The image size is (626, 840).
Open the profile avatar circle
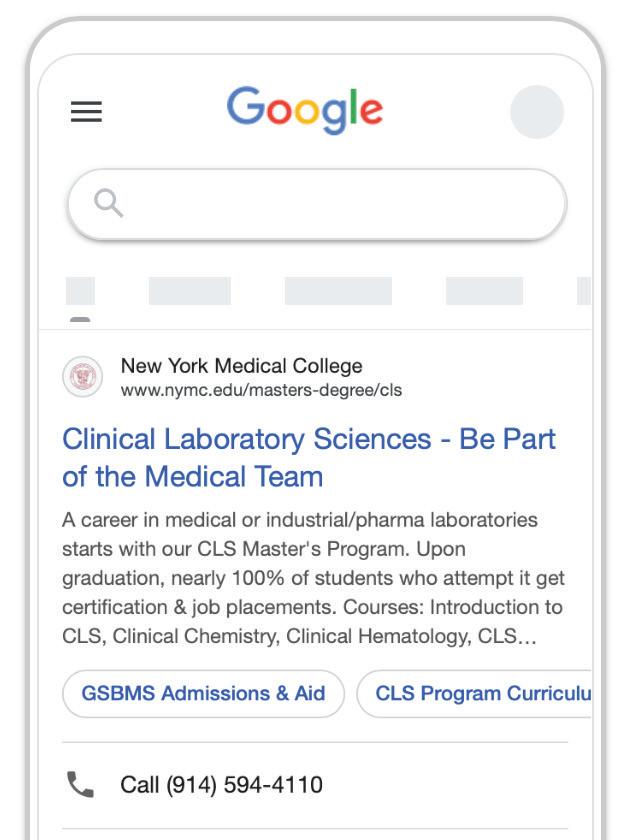coord(536,111)
